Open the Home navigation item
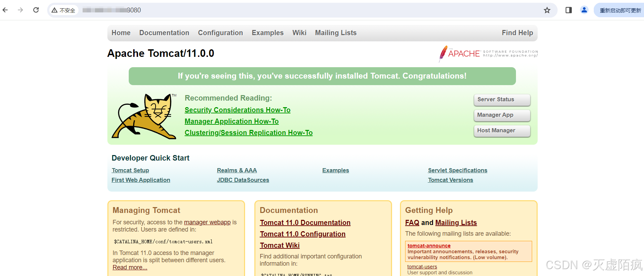 (x=121, y=33)
